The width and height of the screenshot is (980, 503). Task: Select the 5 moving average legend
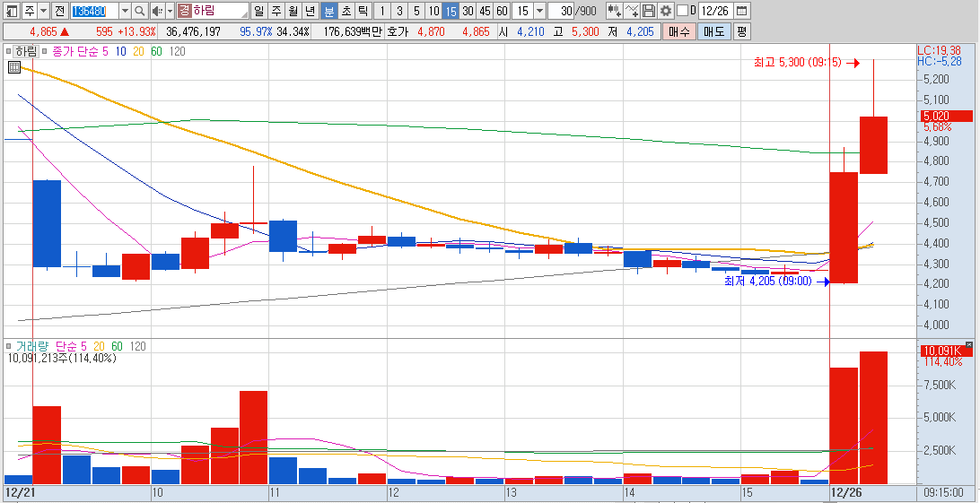click(108, 52)
